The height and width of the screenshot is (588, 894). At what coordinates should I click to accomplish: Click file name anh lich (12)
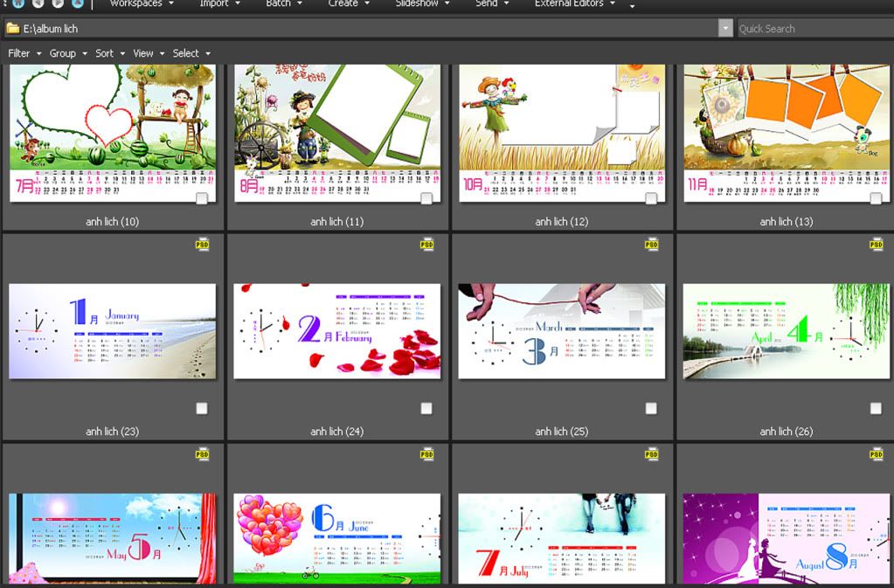click(562, 222)
